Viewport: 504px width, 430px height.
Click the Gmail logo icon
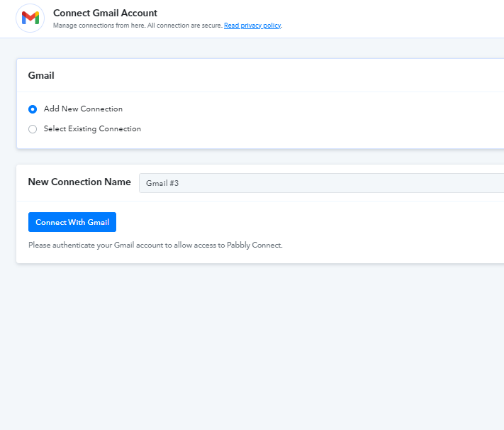[30, 18]
